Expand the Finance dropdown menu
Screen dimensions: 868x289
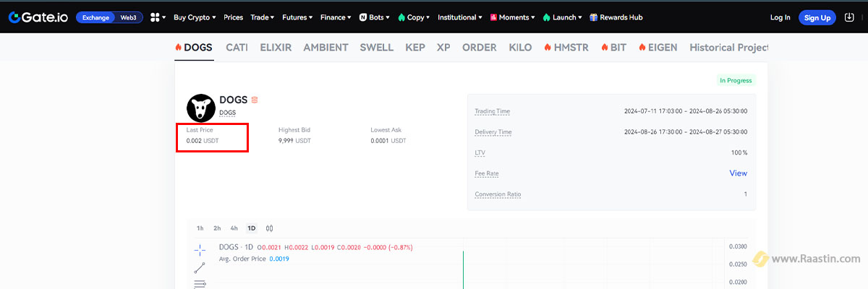pos(336,17)
